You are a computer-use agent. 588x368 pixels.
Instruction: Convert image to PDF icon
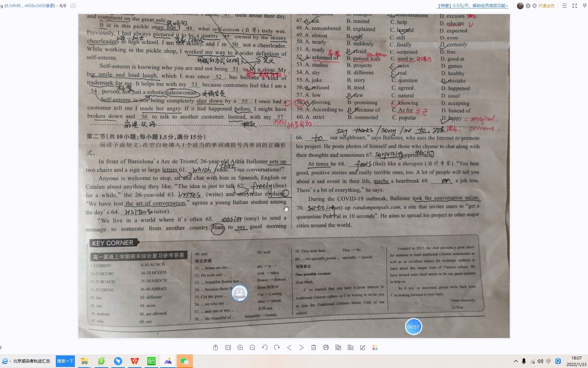(338, 348)
